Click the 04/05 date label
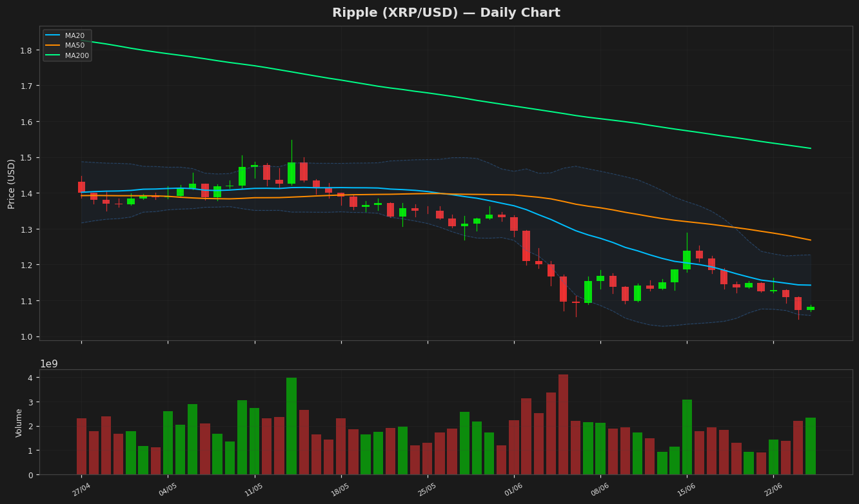The image size is (859, 504). pyautogui.click(x=168, y=489)
